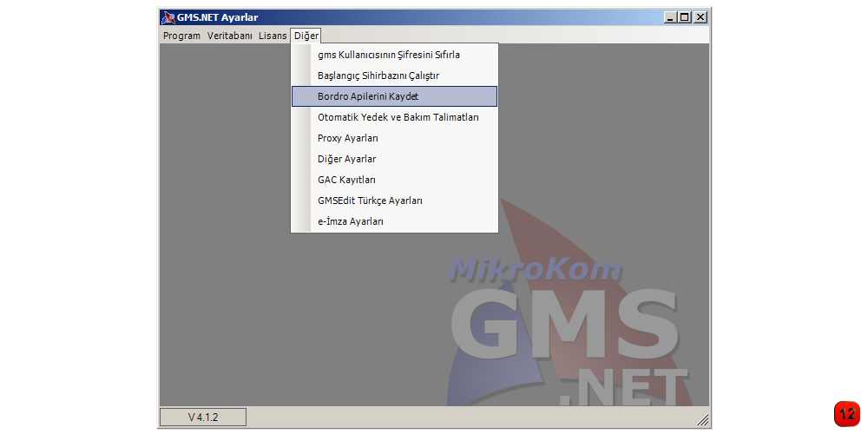Open the Program menu

point(181,36)
